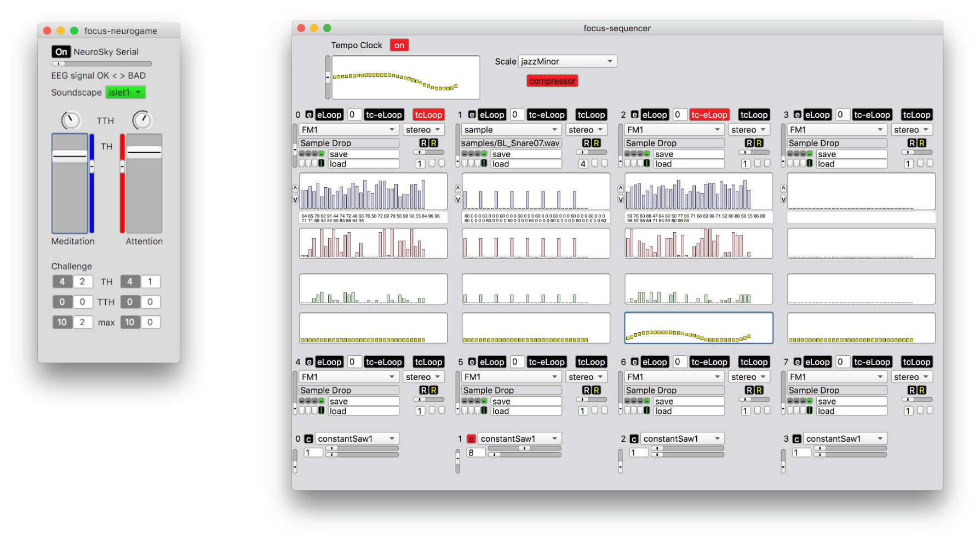Toggle track 4 eLoop button
The image size is (980, 543).
(x=329, y=362)
